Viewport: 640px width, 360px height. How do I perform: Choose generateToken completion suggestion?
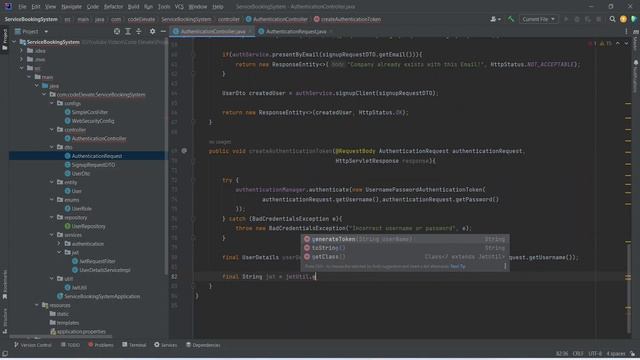405,239
